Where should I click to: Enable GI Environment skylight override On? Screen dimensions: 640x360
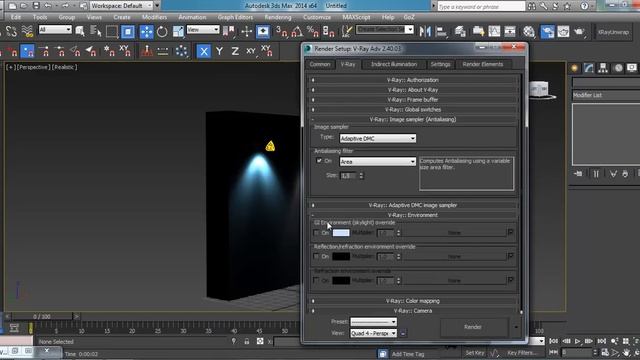(x=316, y=233)
